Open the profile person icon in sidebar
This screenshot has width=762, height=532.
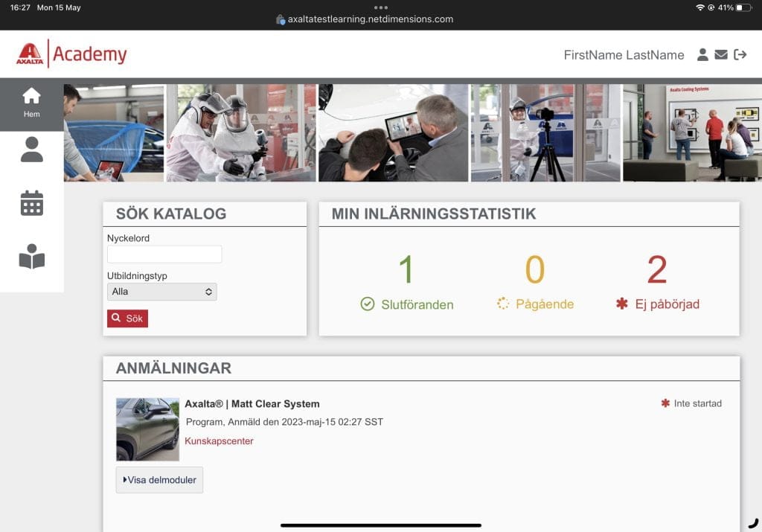(31, 151)
